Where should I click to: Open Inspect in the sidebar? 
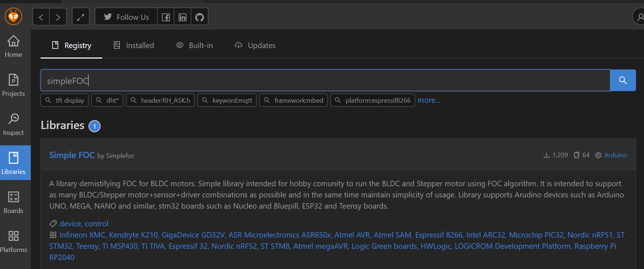pos(13,124)
